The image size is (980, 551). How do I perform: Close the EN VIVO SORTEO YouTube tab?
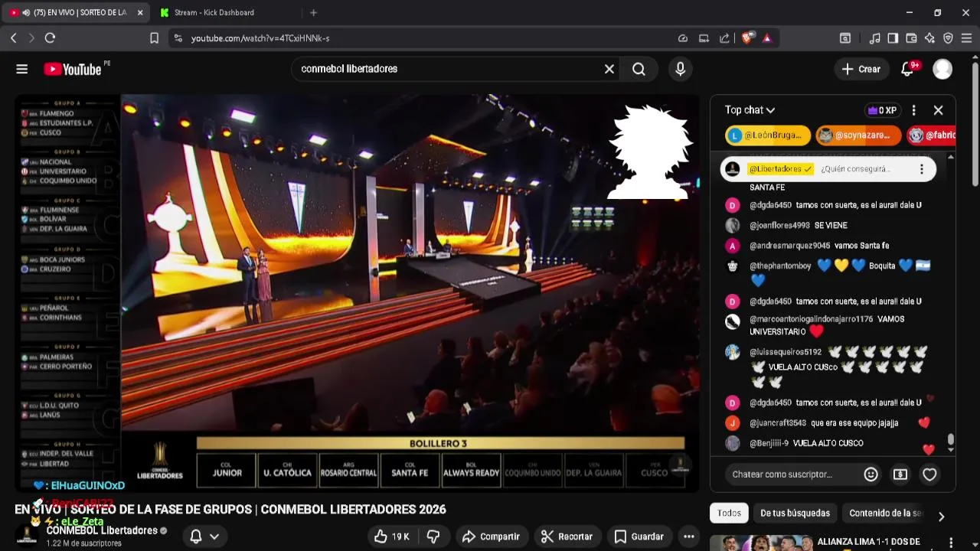139,12
